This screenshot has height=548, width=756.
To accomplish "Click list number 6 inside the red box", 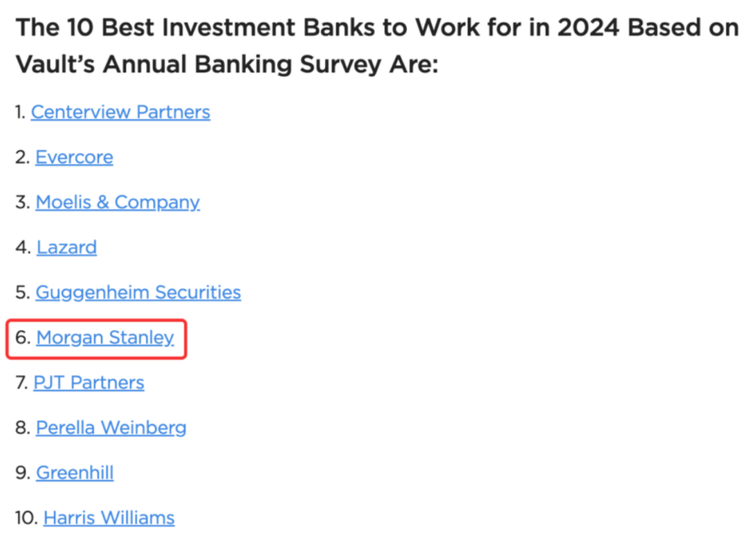I will (22, 338).
